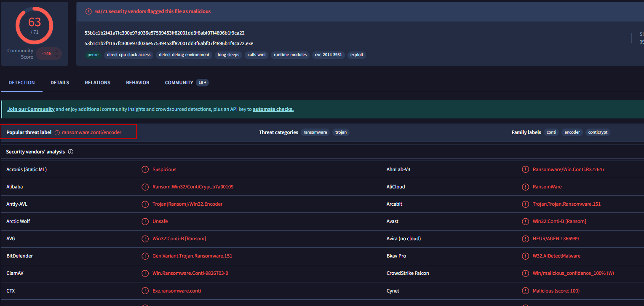Click the alert icon beside Exe.ransomware.conti
The width and height of the screenshot is (644, 306).
(x=145, y=291)
